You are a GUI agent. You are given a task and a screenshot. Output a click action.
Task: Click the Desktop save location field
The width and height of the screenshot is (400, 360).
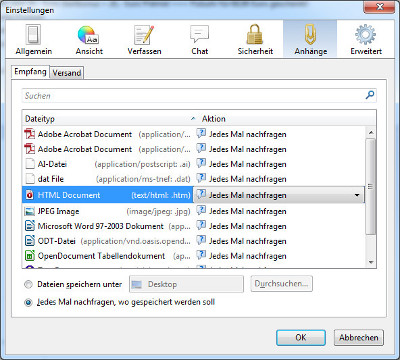(186, 284)
